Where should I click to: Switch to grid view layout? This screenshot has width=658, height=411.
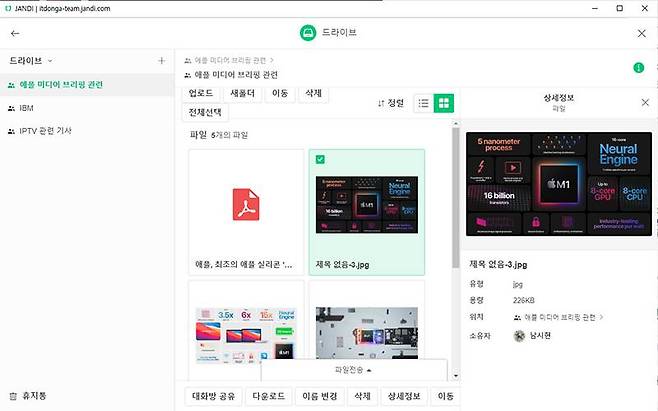pos(444,103)
